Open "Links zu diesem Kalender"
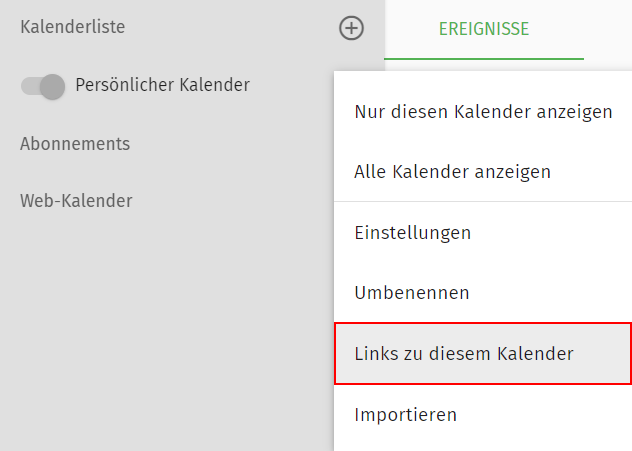The image size is (632, 451). click(x=464, y=354)
